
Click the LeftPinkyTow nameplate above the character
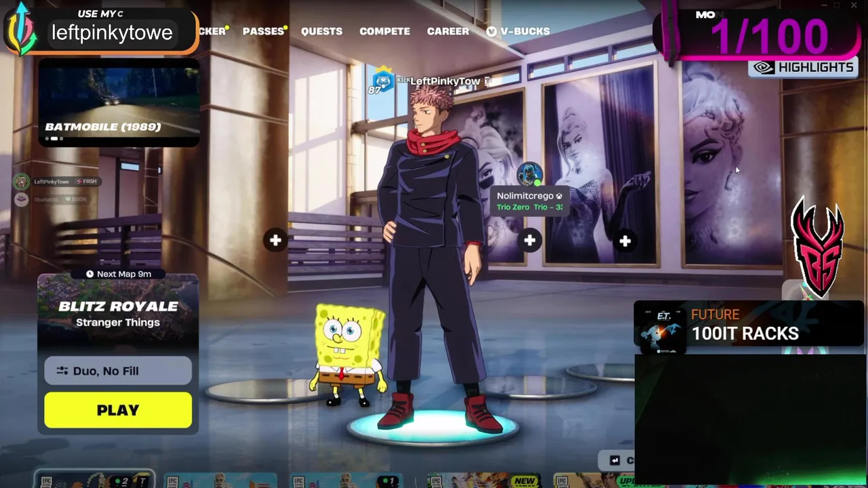pos(445,81)
